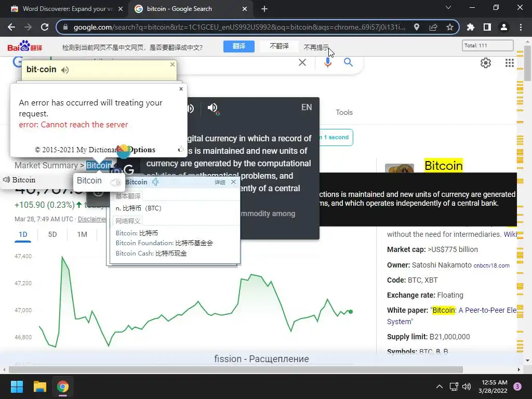
Task: Play pronunciation in the Baidu Bitcoin popup
Action: coord(155,182)
